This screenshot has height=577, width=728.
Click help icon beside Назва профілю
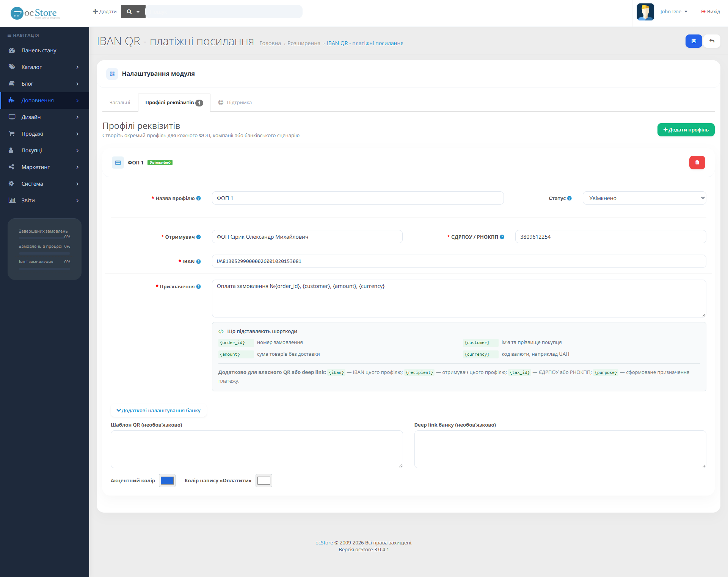point(198,198)
